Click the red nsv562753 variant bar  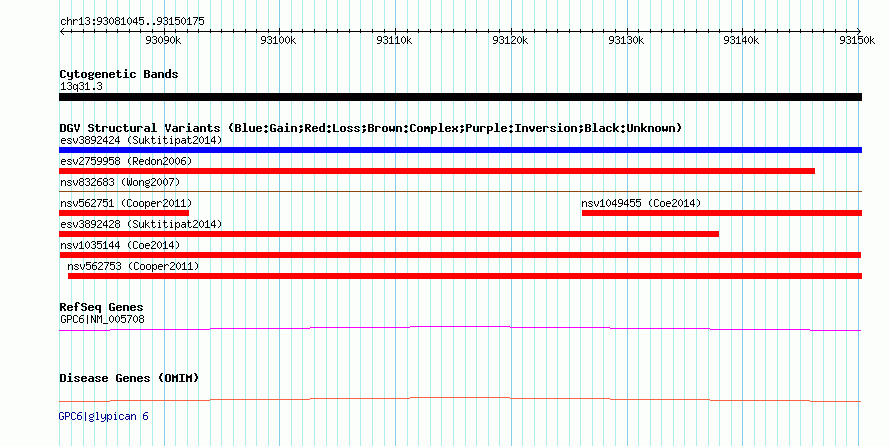point(465,276)
